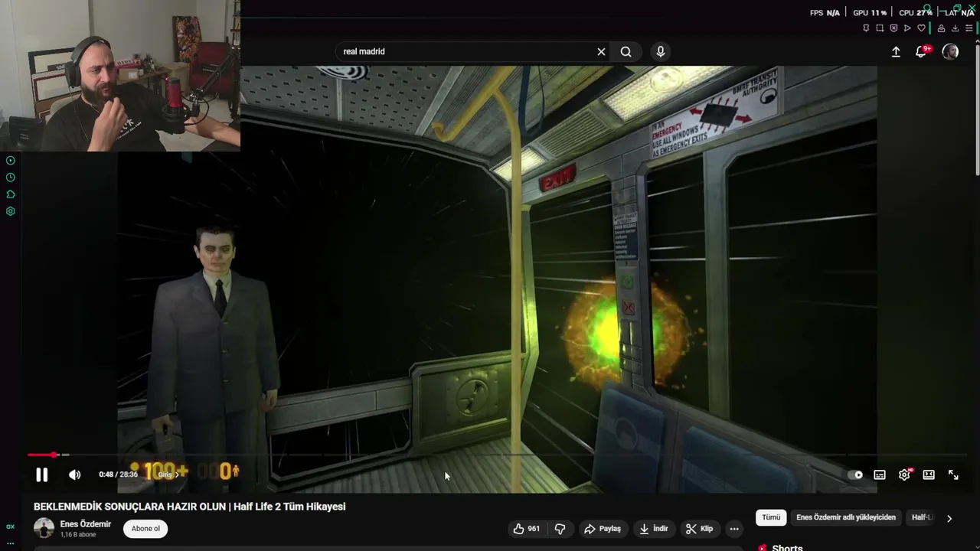
Task: Open the Shorts section heading
Action: (x=787, y=548)
